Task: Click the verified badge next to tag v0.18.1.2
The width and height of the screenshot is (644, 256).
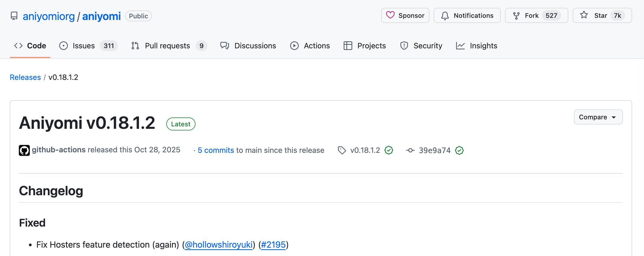Action: (x=389, y=150)
